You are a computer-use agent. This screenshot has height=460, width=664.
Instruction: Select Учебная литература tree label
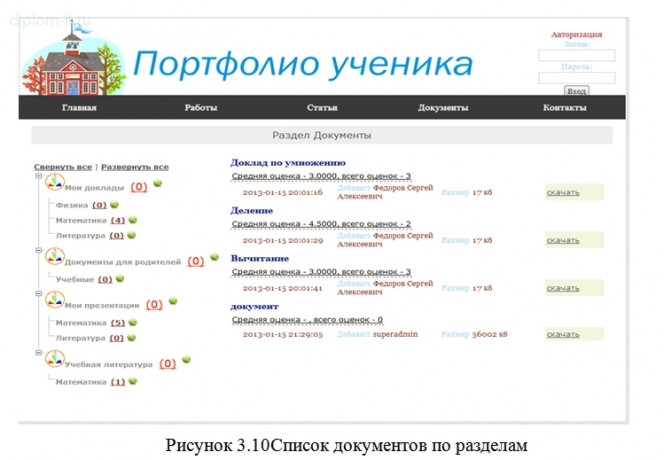coord(108,364)
